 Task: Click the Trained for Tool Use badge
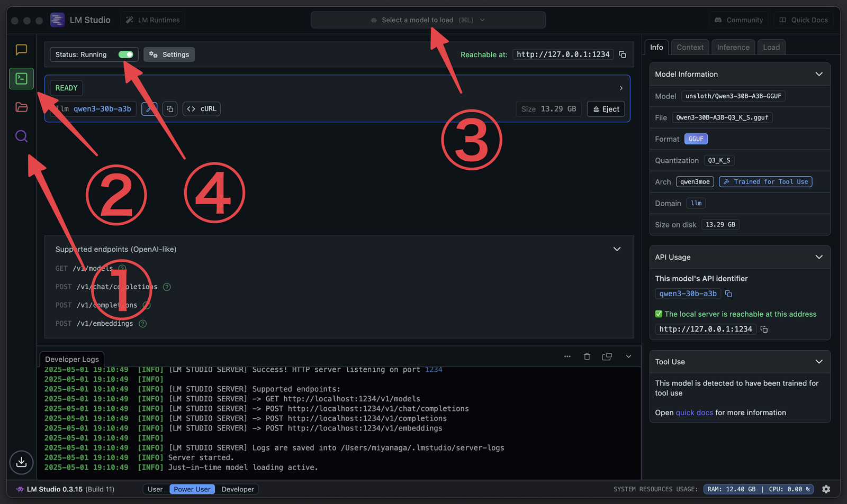click(x=765, y=182)
